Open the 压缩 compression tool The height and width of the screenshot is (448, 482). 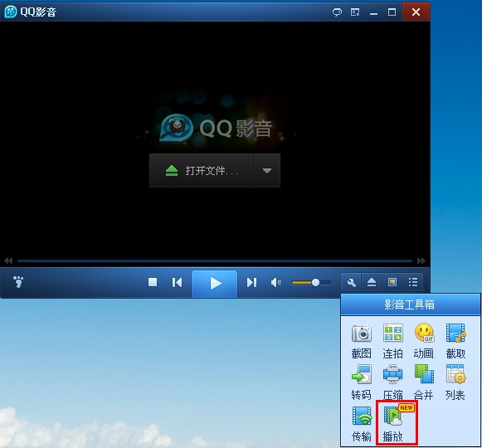pos(393,382)
